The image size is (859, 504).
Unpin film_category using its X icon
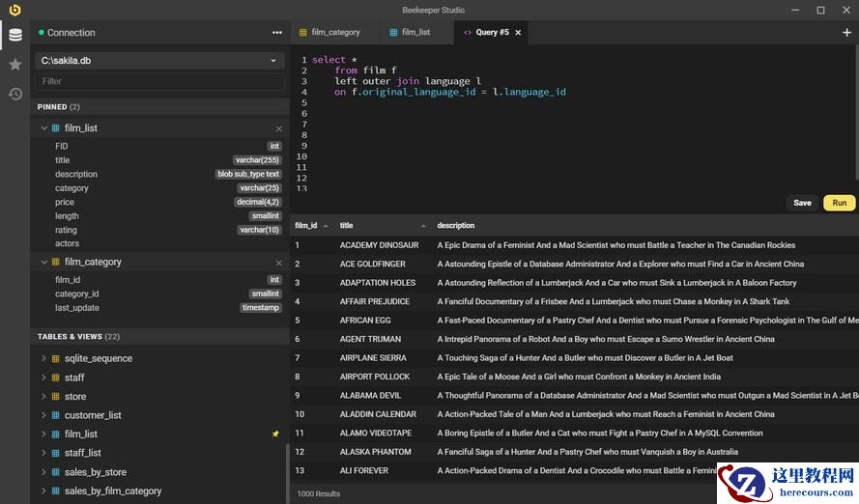click(x=279, y=263)
